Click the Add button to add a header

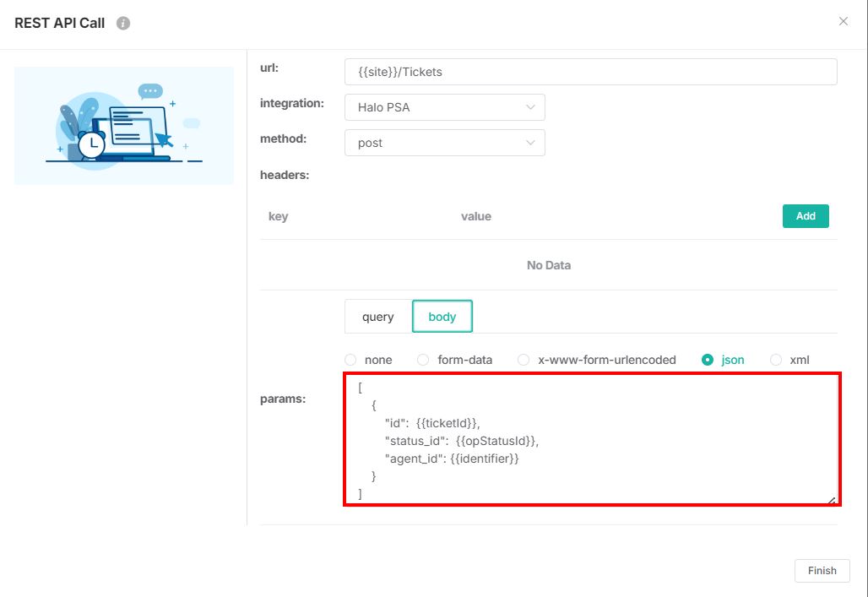coord(805,216)
